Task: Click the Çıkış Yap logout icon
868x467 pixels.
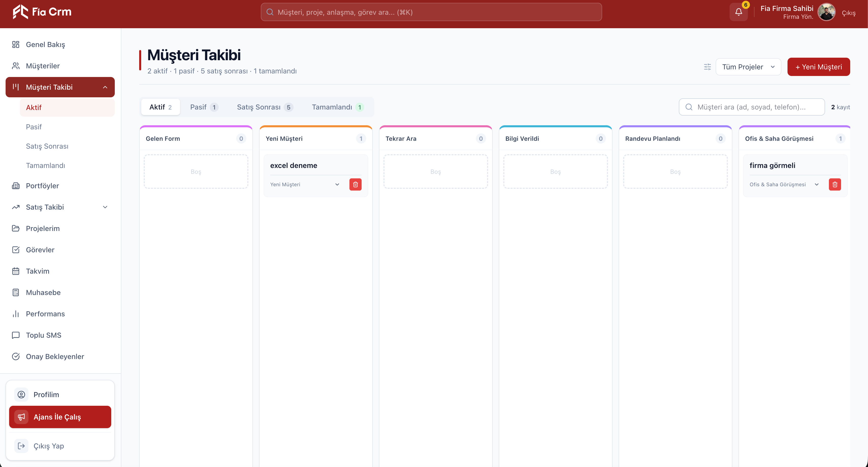Action: click(21, 446)
